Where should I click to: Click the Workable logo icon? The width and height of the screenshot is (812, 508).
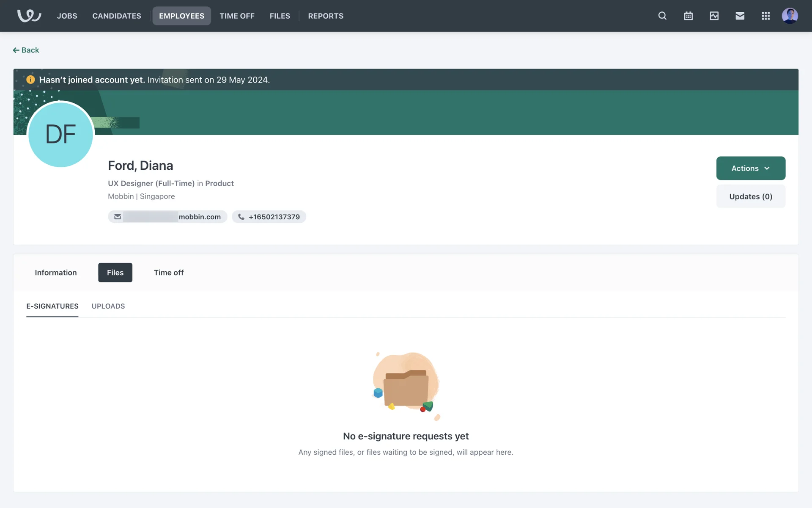(29, 16)
